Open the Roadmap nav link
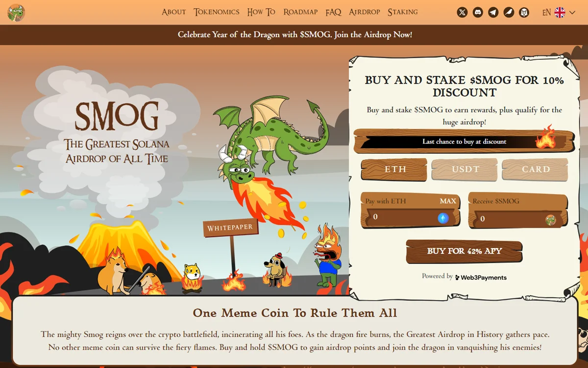 (300, 12)
